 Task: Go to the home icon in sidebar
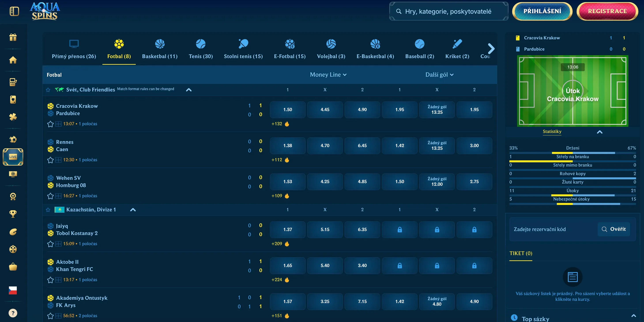coord(13,60)
